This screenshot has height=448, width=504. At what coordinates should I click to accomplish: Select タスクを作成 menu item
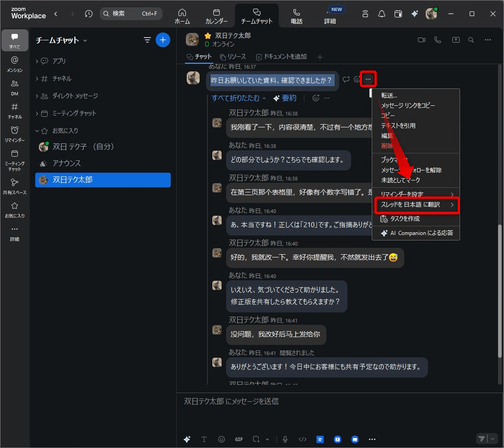(415, 219)
